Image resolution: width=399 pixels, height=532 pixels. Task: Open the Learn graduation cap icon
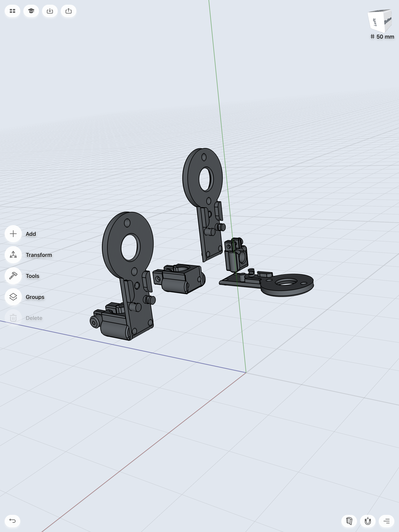pyautogui.click(x=31, y=11)
